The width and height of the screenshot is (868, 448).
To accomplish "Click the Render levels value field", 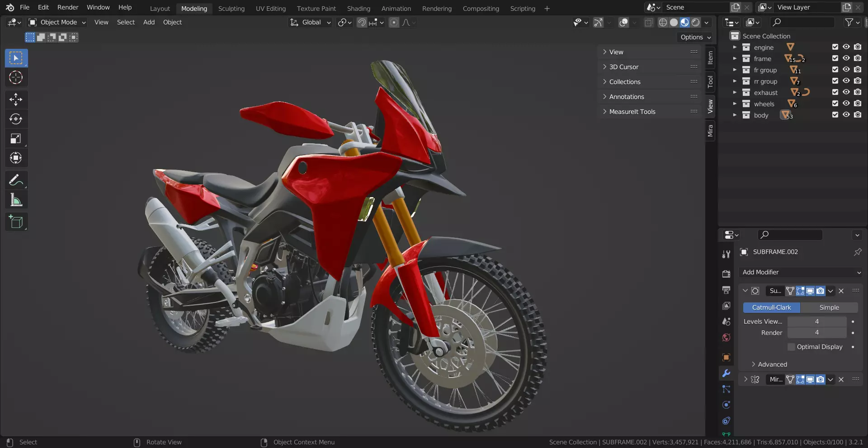I will (x=817, y=333).
